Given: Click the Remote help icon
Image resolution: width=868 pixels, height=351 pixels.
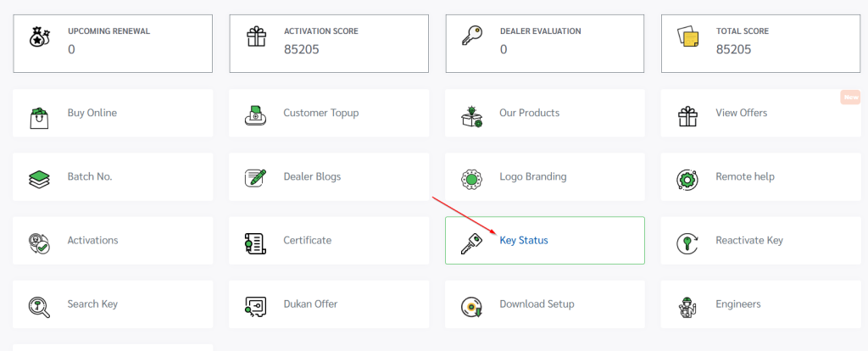Looking at the screenshot, I should (687, 177).
